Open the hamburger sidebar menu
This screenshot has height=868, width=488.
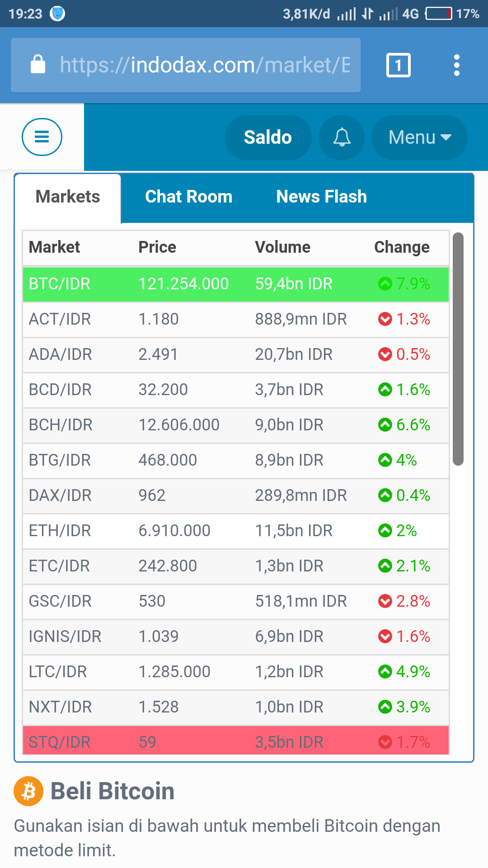pos(42,137)
